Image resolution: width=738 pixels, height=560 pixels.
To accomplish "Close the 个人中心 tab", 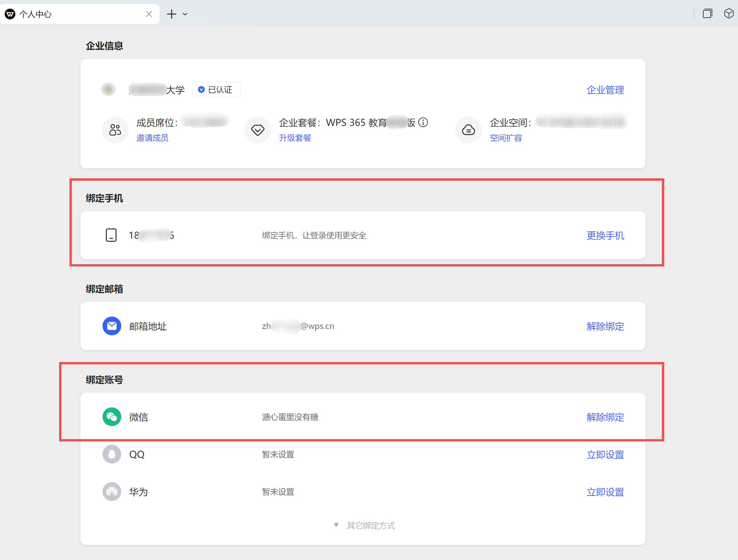I will pyautogui.click(x=149, y=14).
